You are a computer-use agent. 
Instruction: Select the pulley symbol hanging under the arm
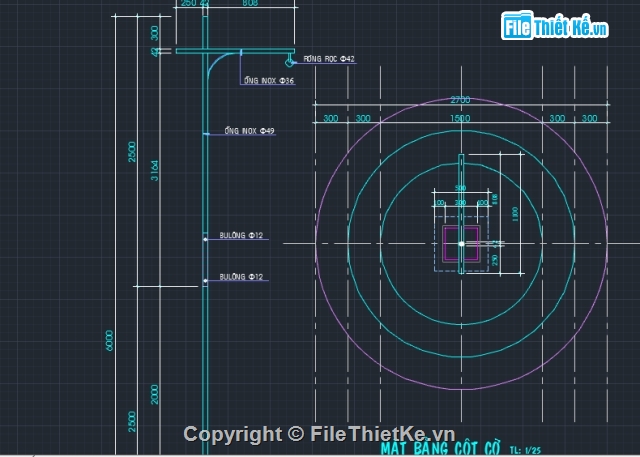289,61
